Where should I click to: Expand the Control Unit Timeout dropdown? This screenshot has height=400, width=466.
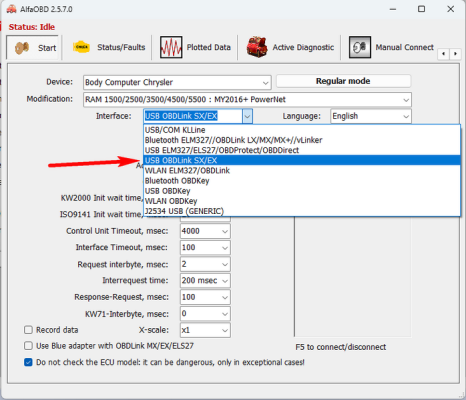(x=205, y=231)
